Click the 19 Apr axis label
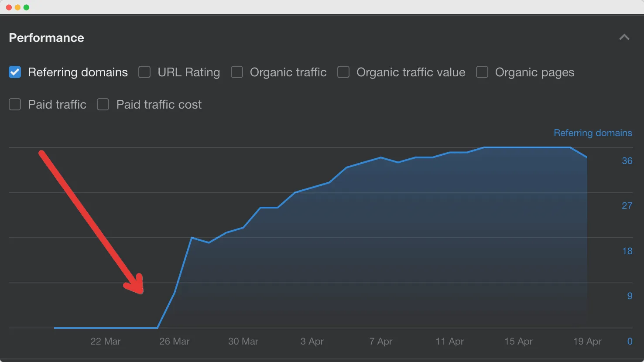This screenshot has width=644, height=362. [586, 342]
